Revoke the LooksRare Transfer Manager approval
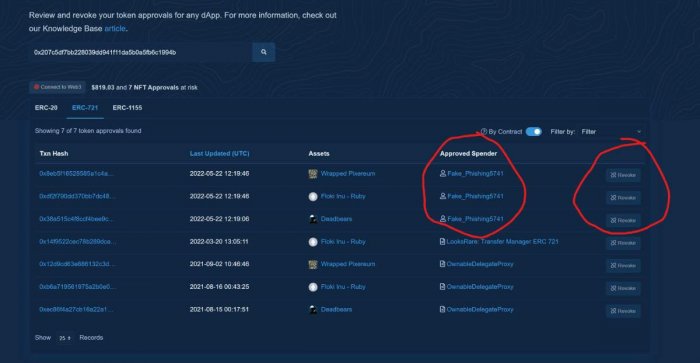 pyautogui.click(x=623, y=243)
